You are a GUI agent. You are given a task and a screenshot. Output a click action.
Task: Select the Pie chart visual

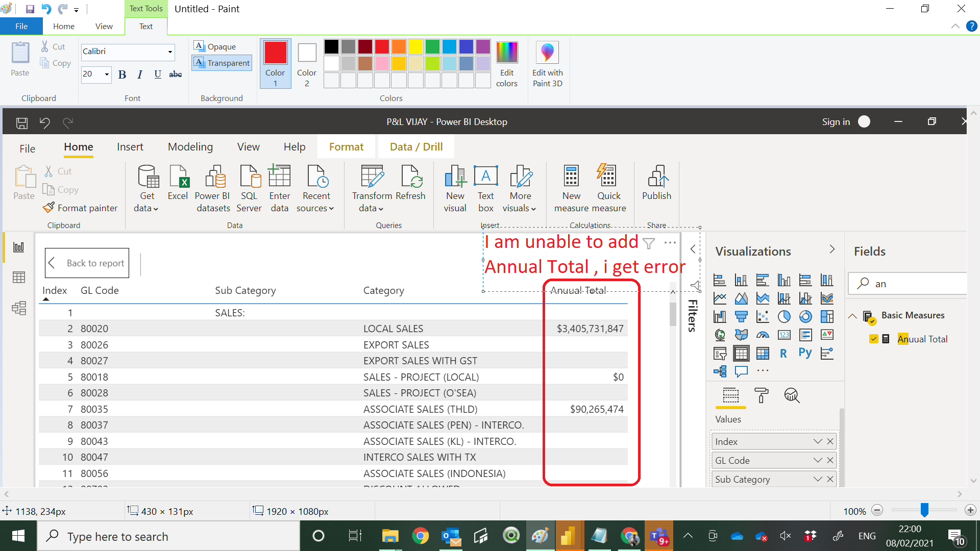click(785, 316)
